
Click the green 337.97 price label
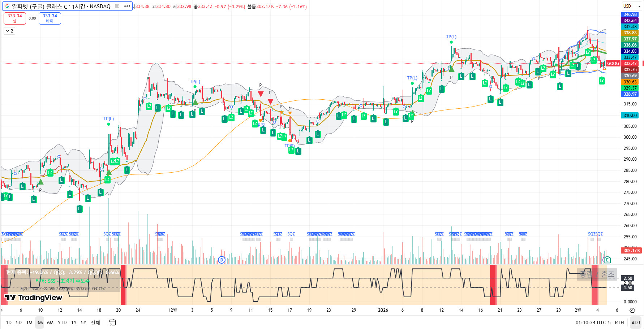(630, 39)
